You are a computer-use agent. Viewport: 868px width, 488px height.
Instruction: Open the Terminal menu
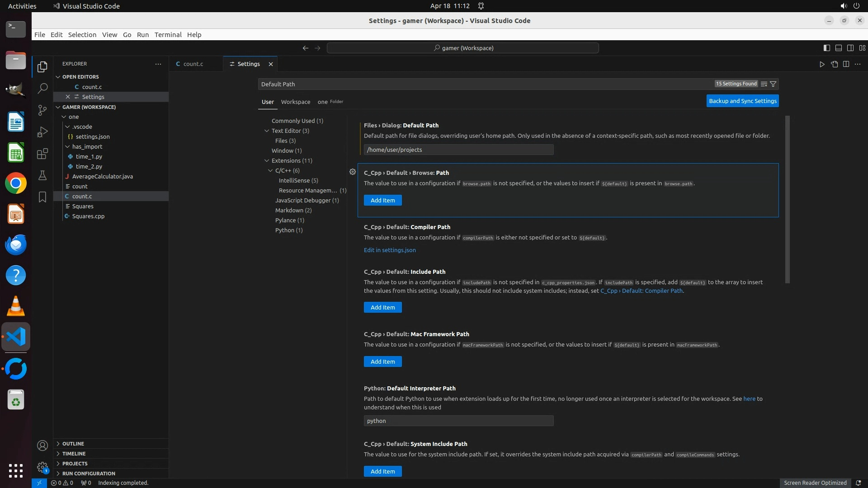click(168, 35)
